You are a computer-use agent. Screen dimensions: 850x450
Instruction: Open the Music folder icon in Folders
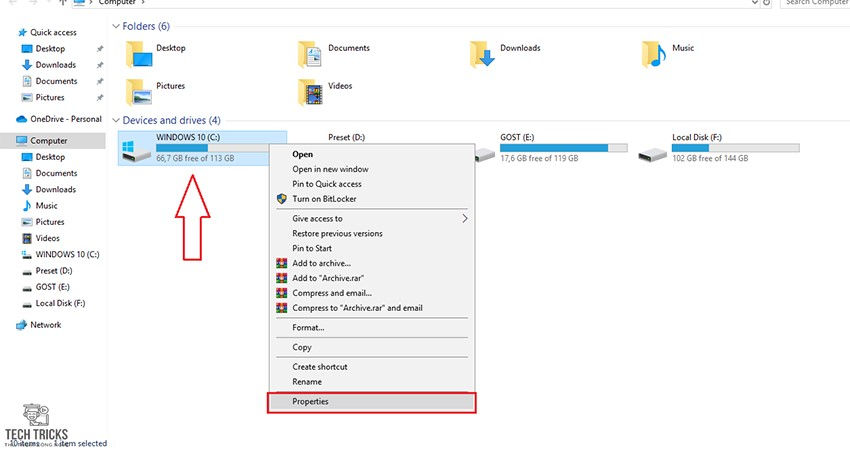point(654,54)
